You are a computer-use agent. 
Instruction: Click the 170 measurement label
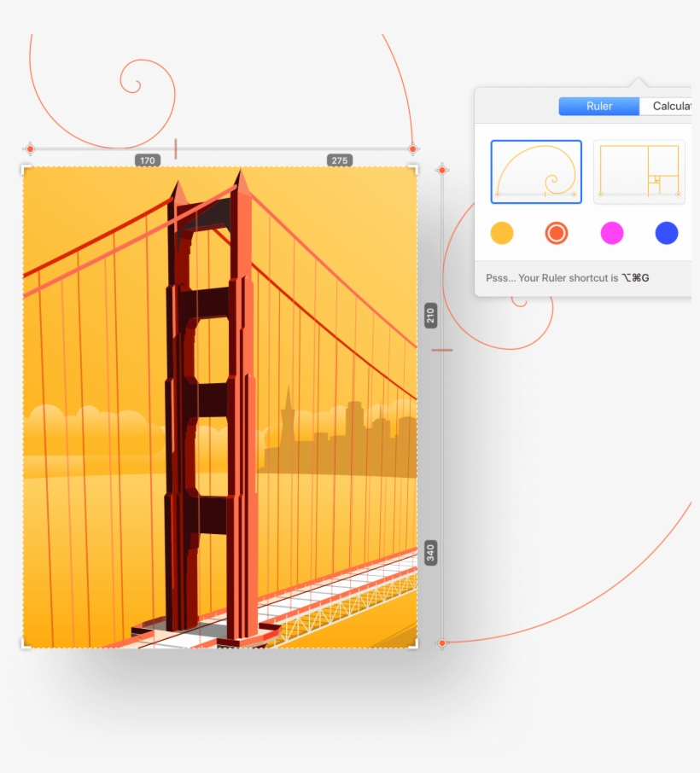[147, 160]
